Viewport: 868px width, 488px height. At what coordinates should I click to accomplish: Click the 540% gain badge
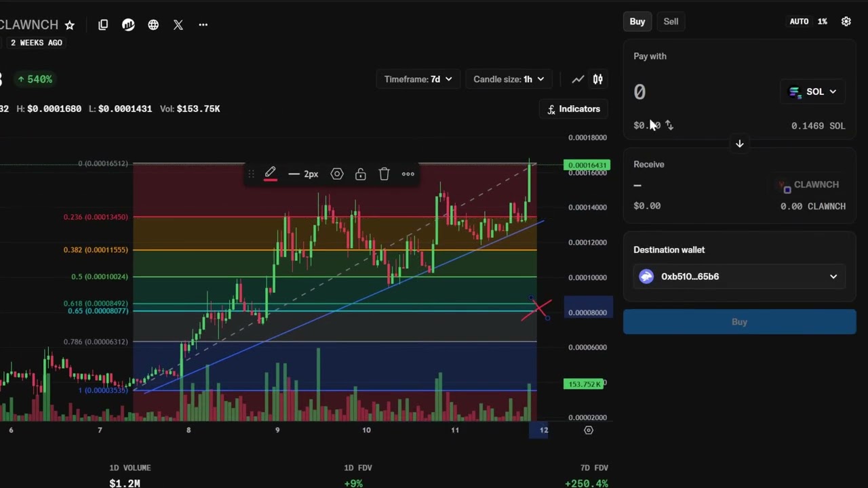35,79
